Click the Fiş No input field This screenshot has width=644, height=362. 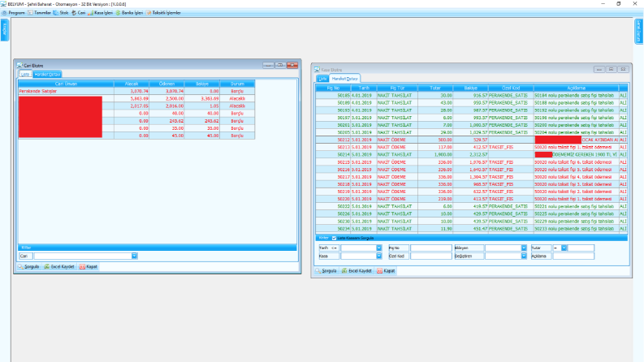pos(431,248)
